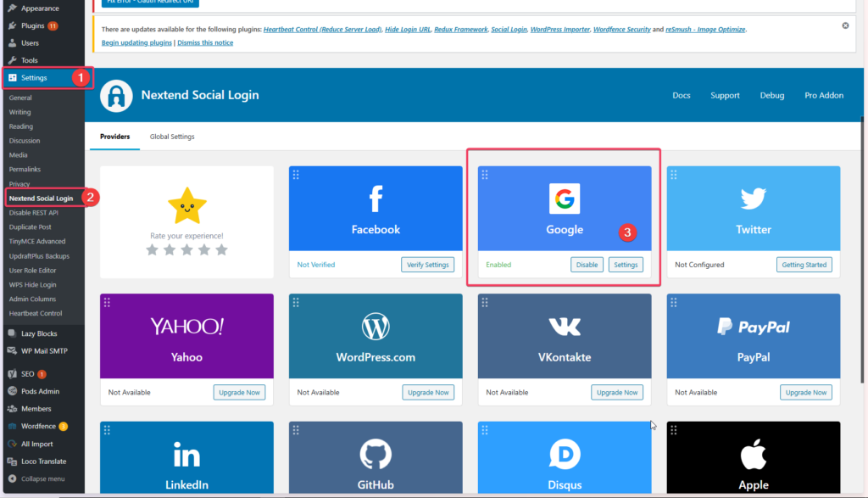Open the Heartbeat Control plugin link
868x498 pixels.
[x=322, y=30]
